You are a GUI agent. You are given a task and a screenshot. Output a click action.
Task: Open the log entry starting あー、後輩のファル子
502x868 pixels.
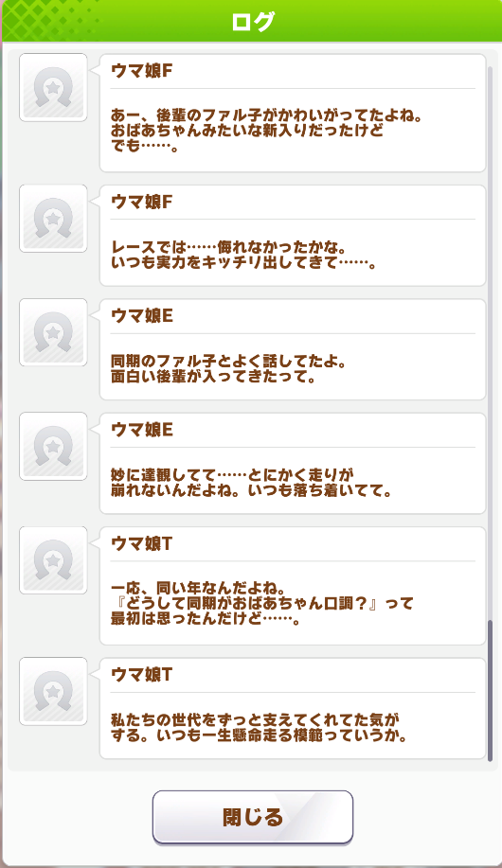coord(293,114)
